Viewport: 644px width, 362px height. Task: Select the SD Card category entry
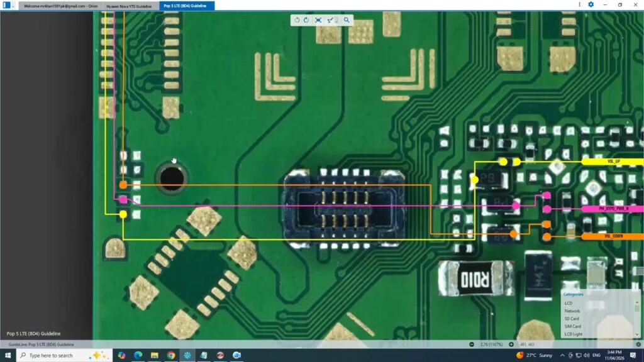(571, 319)
